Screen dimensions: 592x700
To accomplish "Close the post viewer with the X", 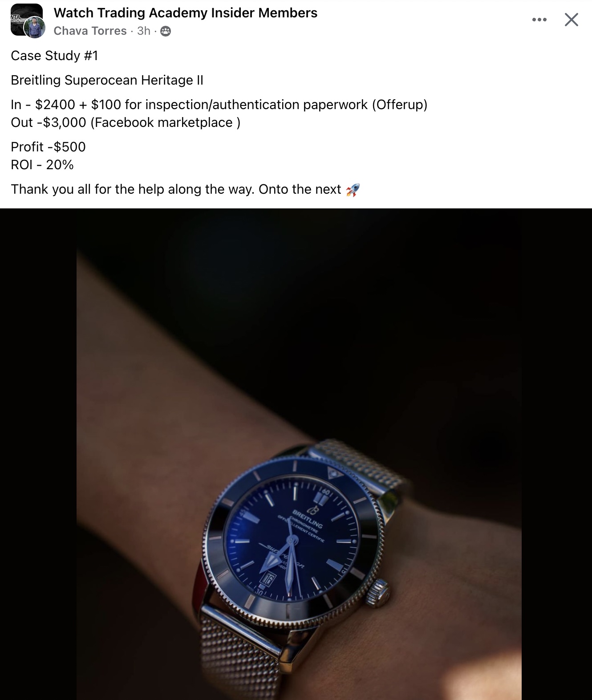I will [x=572, y=20].
